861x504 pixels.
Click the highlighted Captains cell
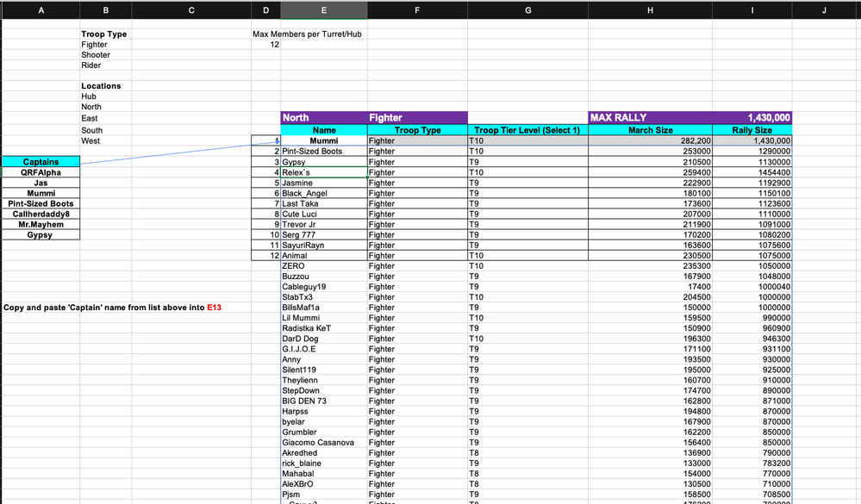point(41,161)
